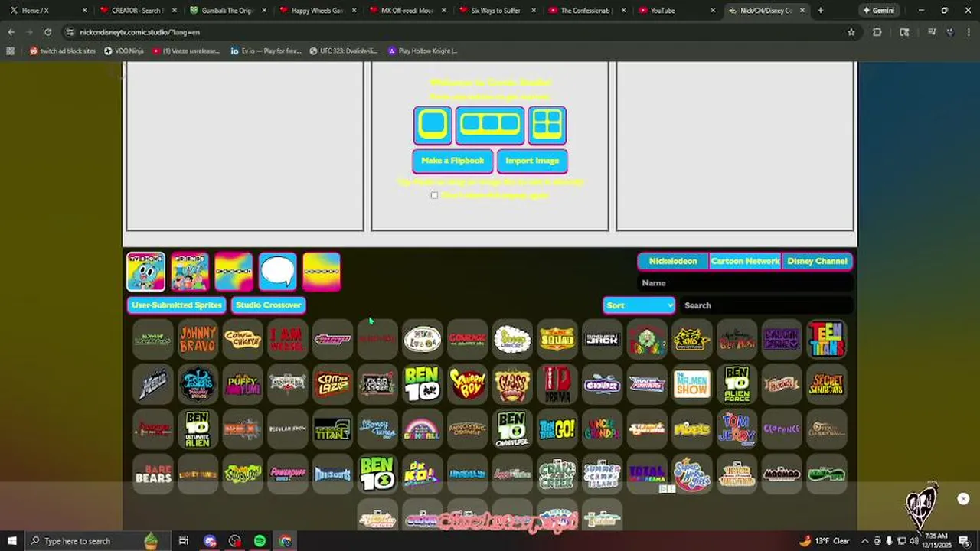Select the Amazing World of Gumball logo
The image size is (980, 551).
[422, 429]
